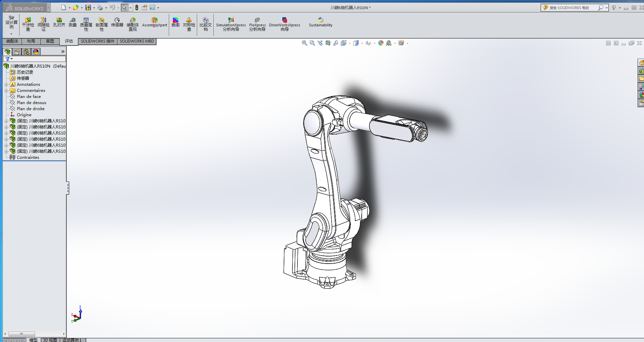This screenshot has height=342, width=644.
Task: Click the zoom to fit magnifier icon
Action: point(304,43)
